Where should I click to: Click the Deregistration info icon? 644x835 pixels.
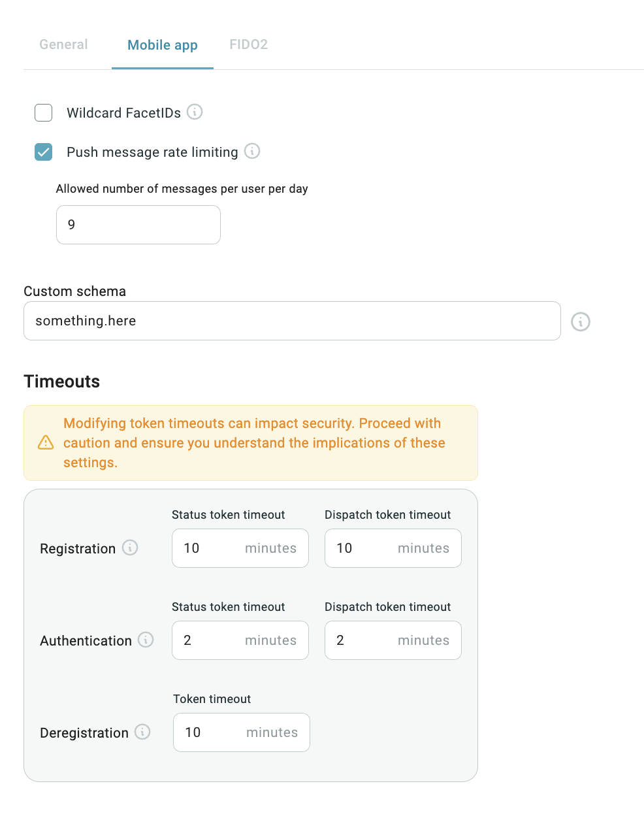click(142, 732)
